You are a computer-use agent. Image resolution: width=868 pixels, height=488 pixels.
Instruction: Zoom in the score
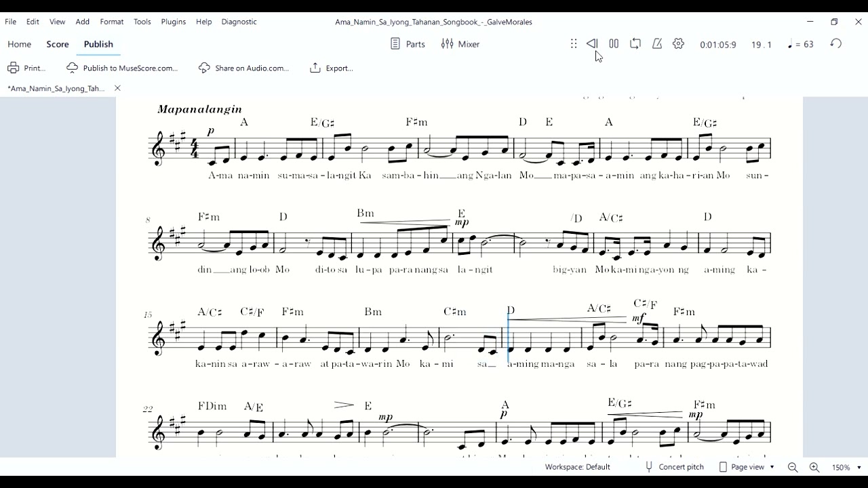pyautogui.click(x=814, y=468)
